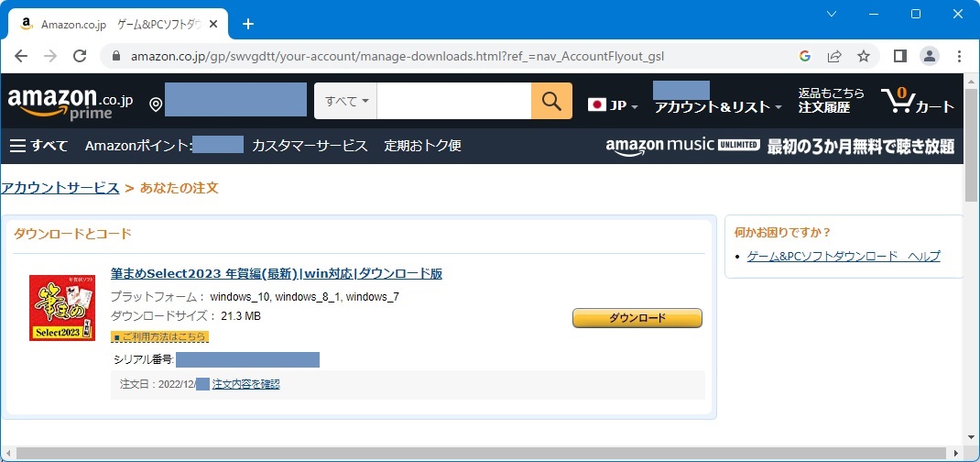Open the すべて hamburger menu
The image size is (980, 462).
click(39, 146)
